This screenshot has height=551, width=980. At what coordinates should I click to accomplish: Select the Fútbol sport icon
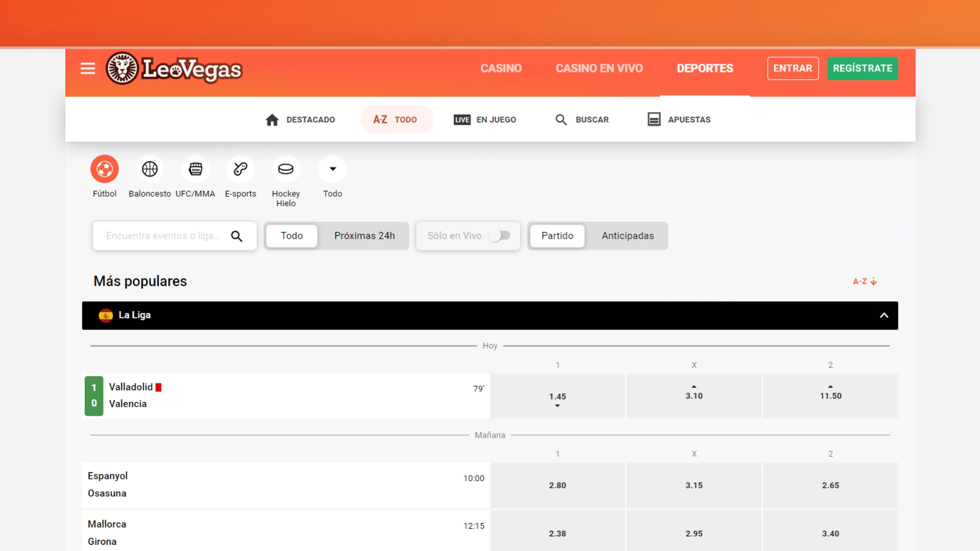tap(105, 169)
